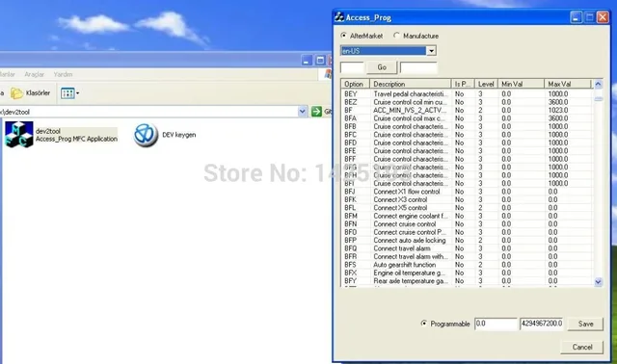The image size is (617, 364).
Task: Open the Araçlar menu
Action: 35,74
